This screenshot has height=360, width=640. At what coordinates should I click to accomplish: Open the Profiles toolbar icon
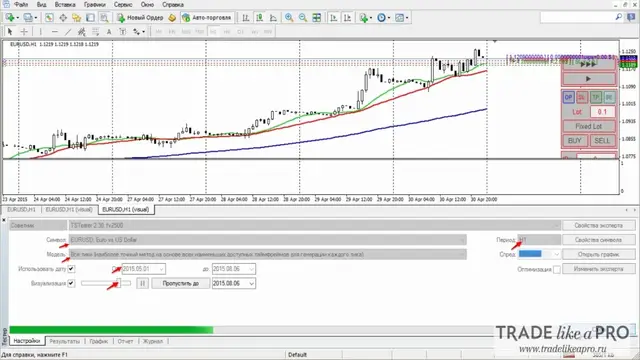pyautogui.click(x=29, y=18)
